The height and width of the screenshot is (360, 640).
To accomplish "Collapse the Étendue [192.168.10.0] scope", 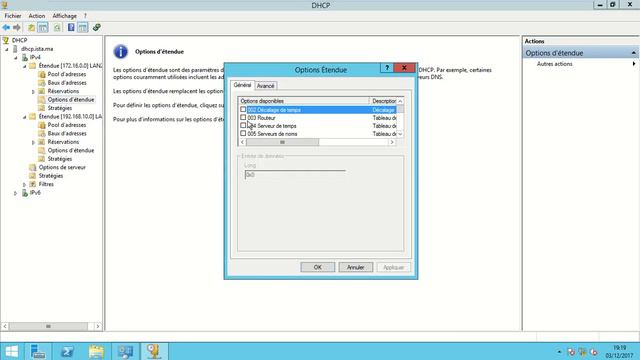I will [24, 117].
